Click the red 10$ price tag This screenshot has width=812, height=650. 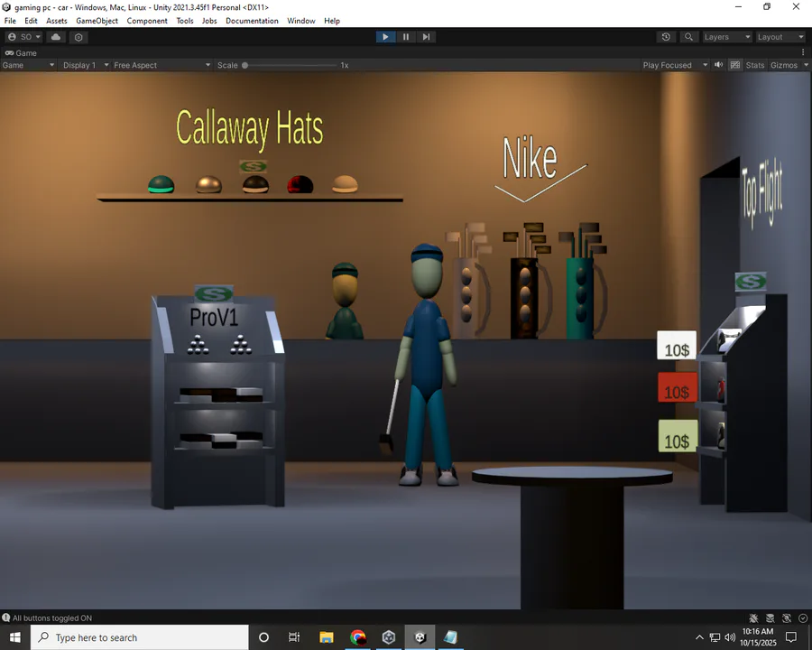pos(677,387)
